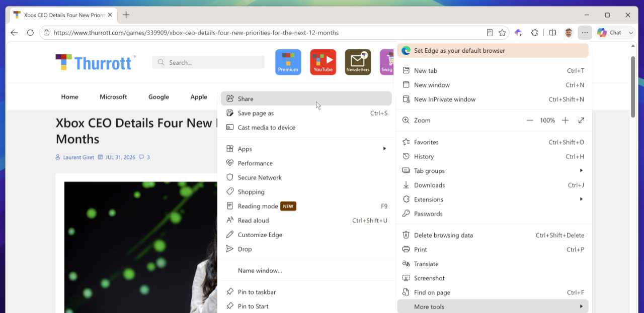Expand the Apps submenu

tap(306, 149)
